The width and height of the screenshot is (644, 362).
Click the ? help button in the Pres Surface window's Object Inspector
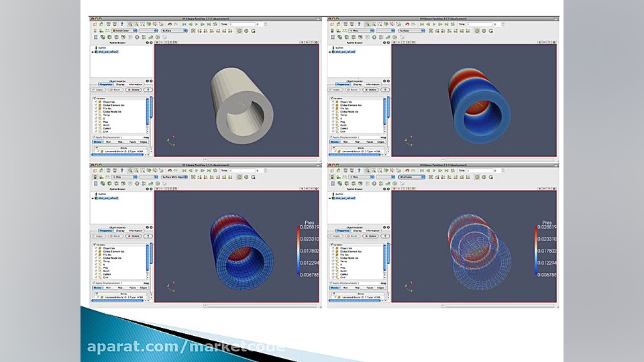click(386, 90)
